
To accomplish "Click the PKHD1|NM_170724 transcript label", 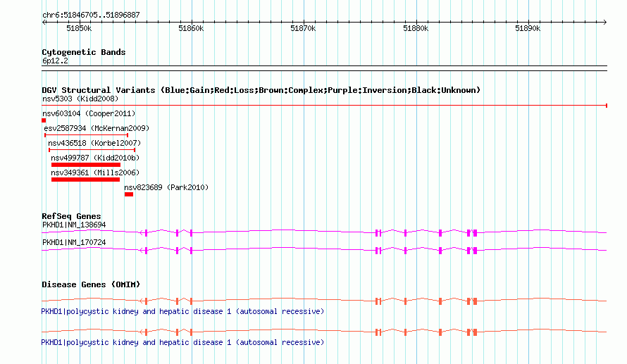I will (74, 242).
